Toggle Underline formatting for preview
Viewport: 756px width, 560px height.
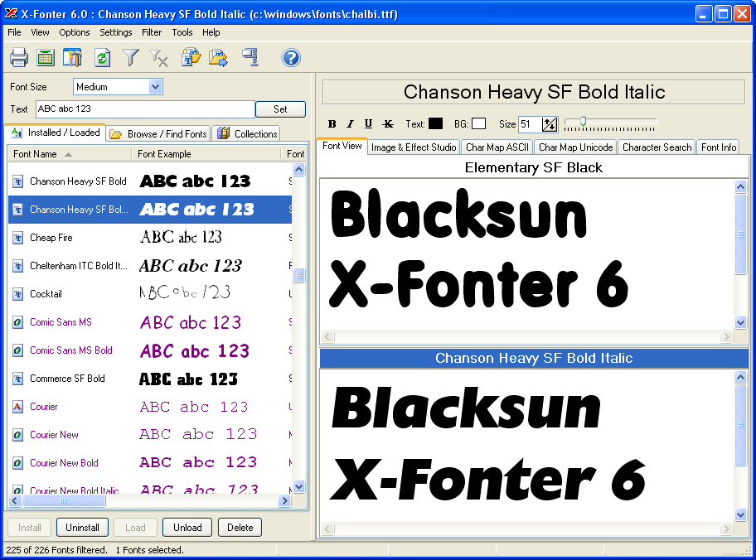coord(368,124)
